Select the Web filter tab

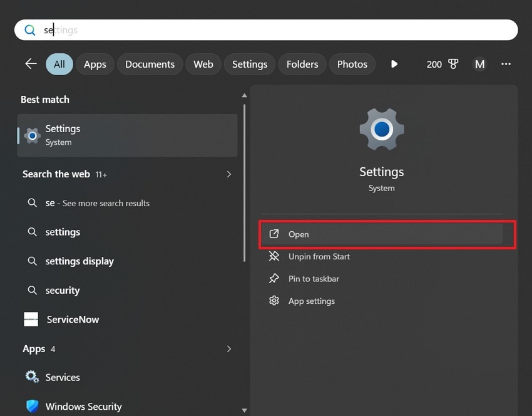pyautogui.click(x=203, y=64)
